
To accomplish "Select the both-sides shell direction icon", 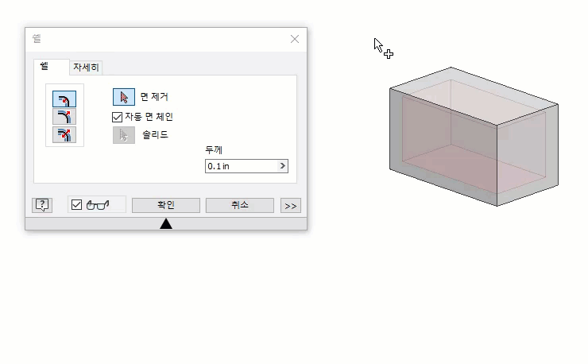I will pyautogui.click(x=64, y=135).
